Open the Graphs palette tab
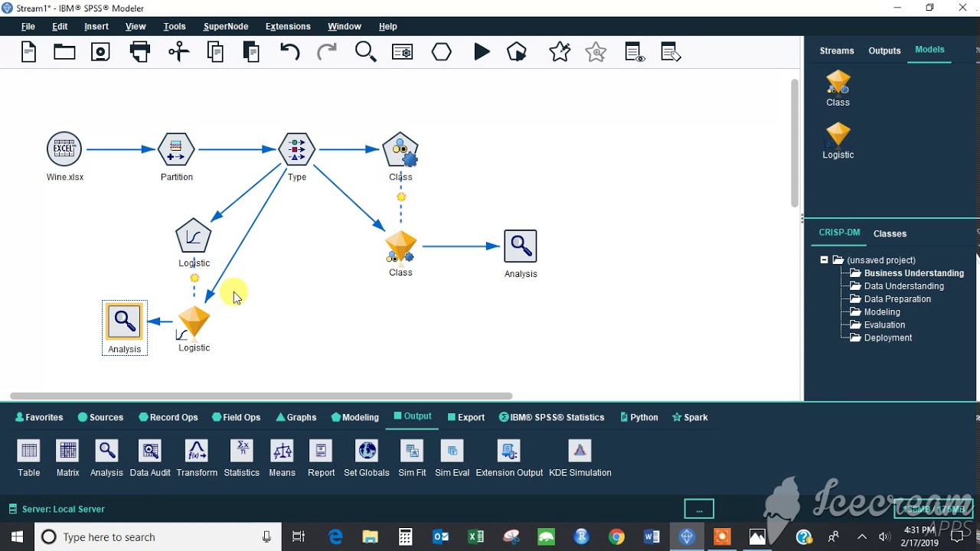The image size is (980, 551). pos(296,417)
